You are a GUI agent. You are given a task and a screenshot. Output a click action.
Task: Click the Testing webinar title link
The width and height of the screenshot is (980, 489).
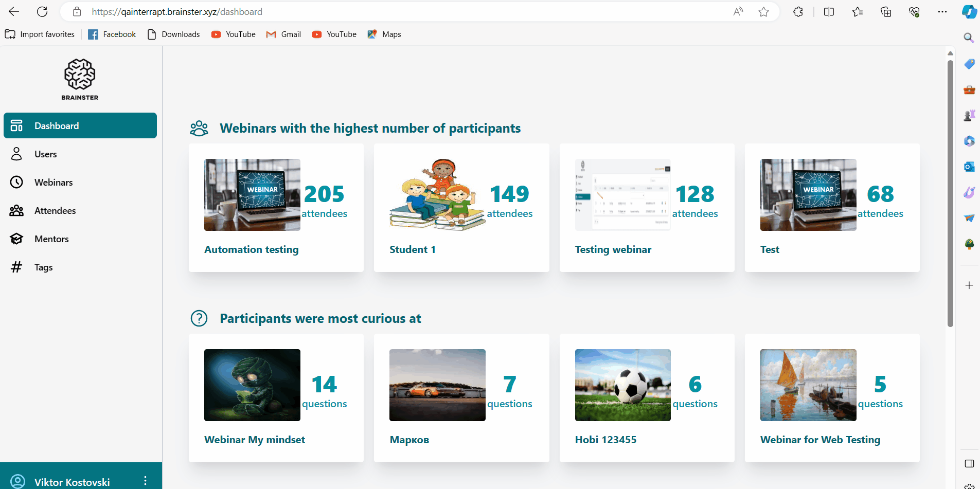[x=613, y=249]
